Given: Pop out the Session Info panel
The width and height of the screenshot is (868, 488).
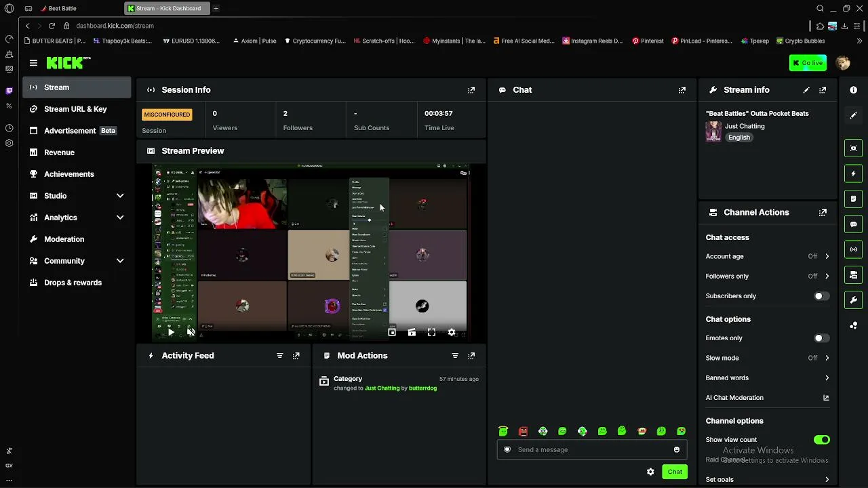Looking at the screenshot, I should pos(471,90).
